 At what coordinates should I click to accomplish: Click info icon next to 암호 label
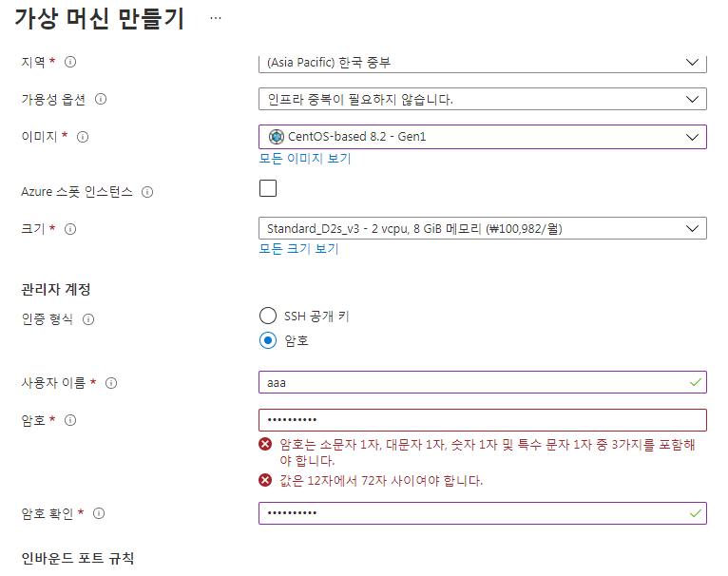70,420
